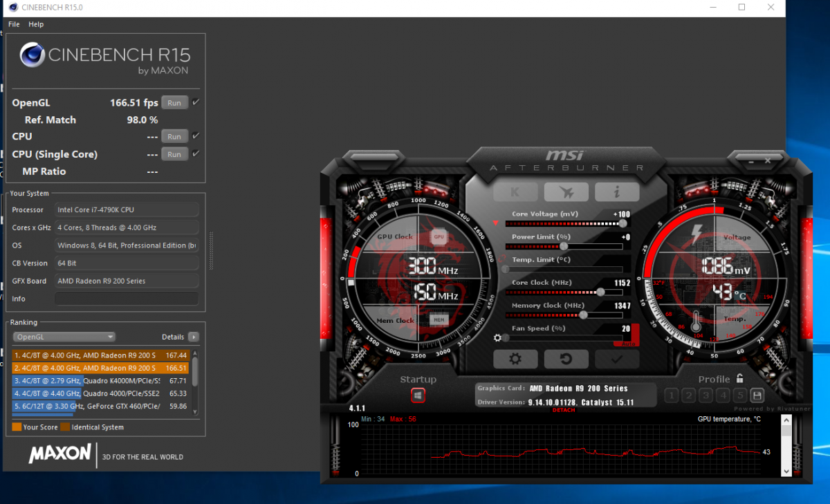This screenshot has width=830, height=504.
Task: Apply settings with the checkmark button
Action: [617, 359]
